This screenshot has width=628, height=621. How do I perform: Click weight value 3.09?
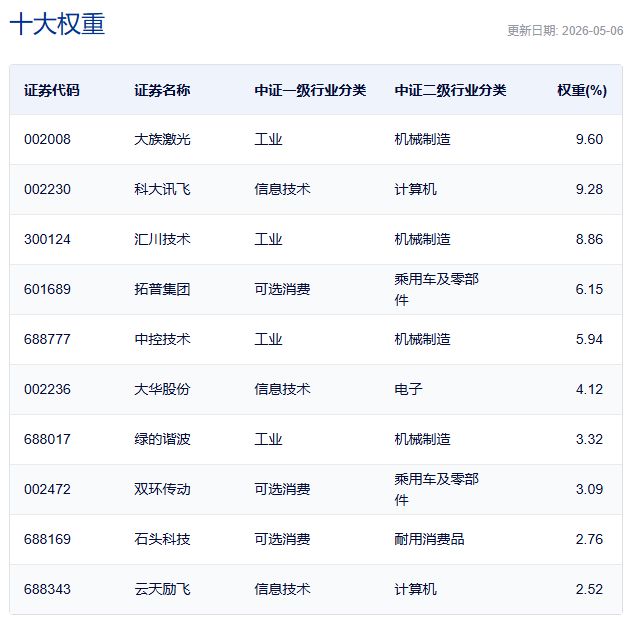tap(589, 489)
